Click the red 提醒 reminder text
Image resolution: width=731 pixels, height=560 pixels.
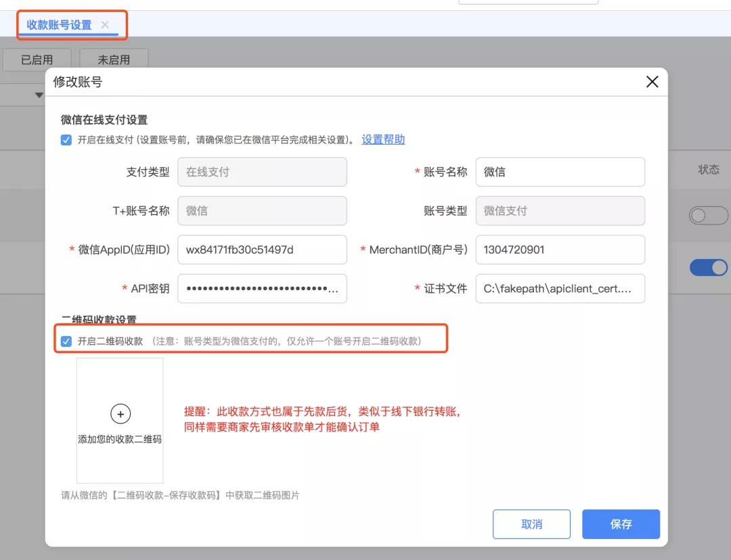tap(323, 419)
